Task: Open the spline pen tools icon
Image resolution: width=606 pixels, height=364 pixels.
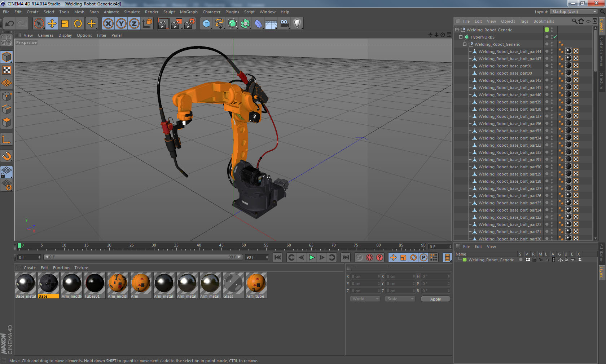Action: (219, 24)
